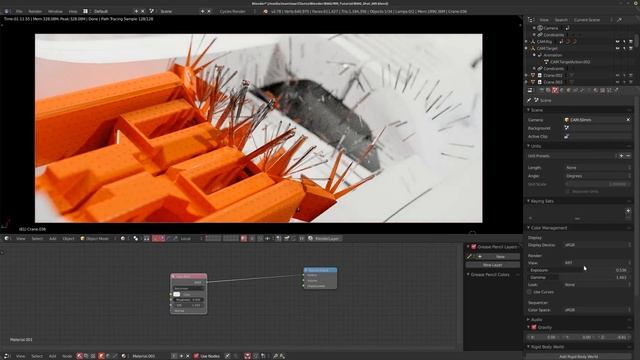The height and width of the screenshot is (360, 640).
Task: Collapse the Color Management panel
Action: (x=549, y=227)
